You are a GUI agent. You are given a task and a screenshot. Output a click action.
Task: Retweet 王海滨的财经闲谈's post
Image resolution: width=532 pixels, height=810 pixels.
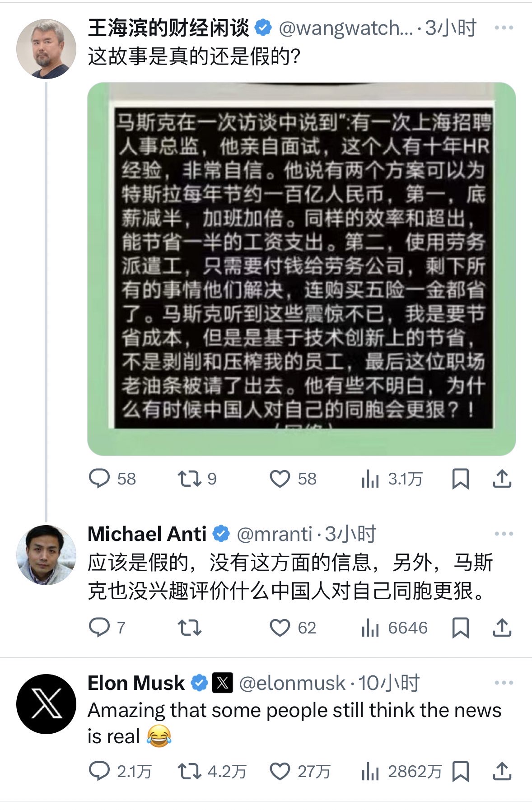[x=189, y=479]
